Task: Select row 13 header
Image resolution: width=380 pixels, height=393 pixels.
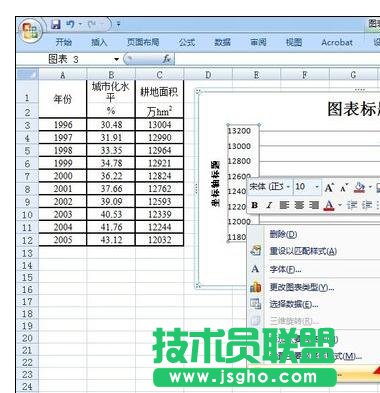Action: (27, 253)
